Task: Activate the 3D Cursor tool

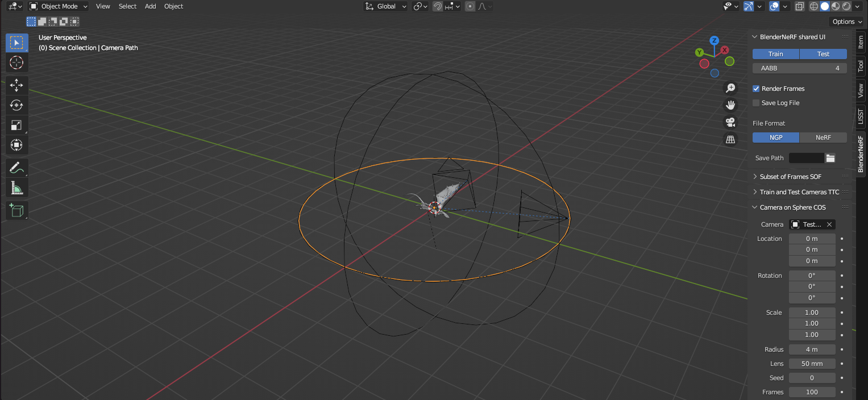Action: point(16,63)
